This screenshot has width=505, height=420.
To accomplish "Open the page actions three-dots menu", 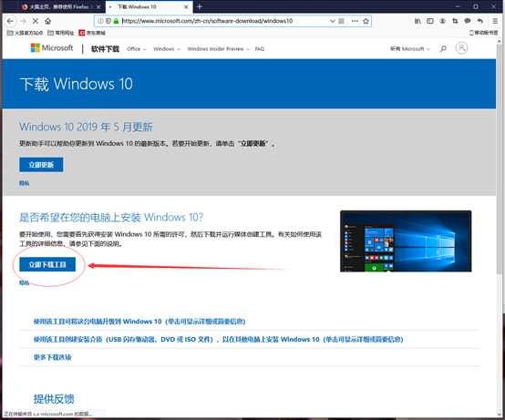I will (355, 21).
